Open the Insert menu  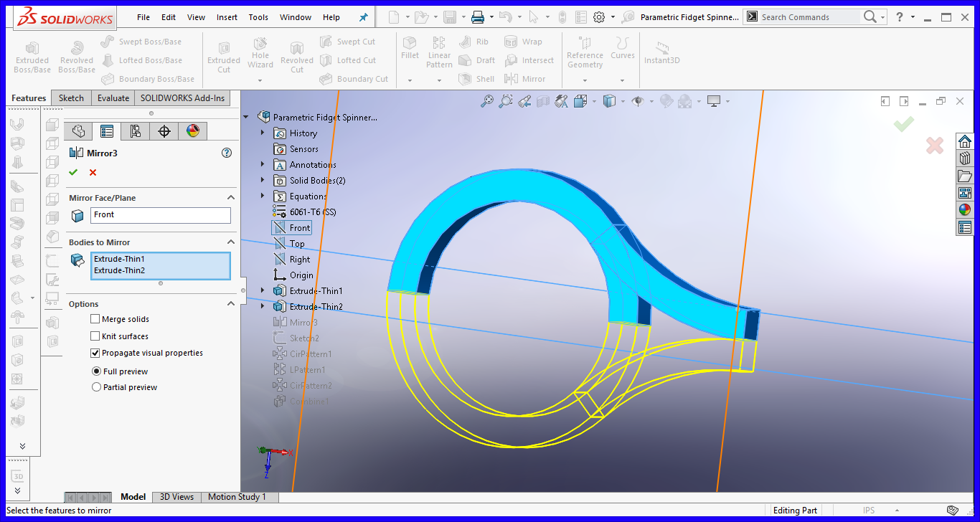pyautogui.click(x=227, y=16)
